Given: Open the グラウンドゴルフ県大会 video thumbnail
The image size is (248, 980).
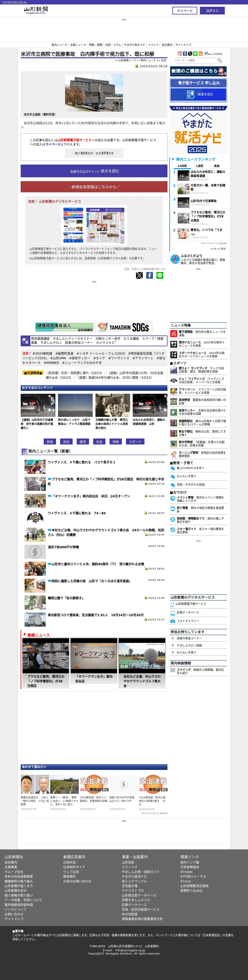Looking at the screenshot, I should [142, 655].
